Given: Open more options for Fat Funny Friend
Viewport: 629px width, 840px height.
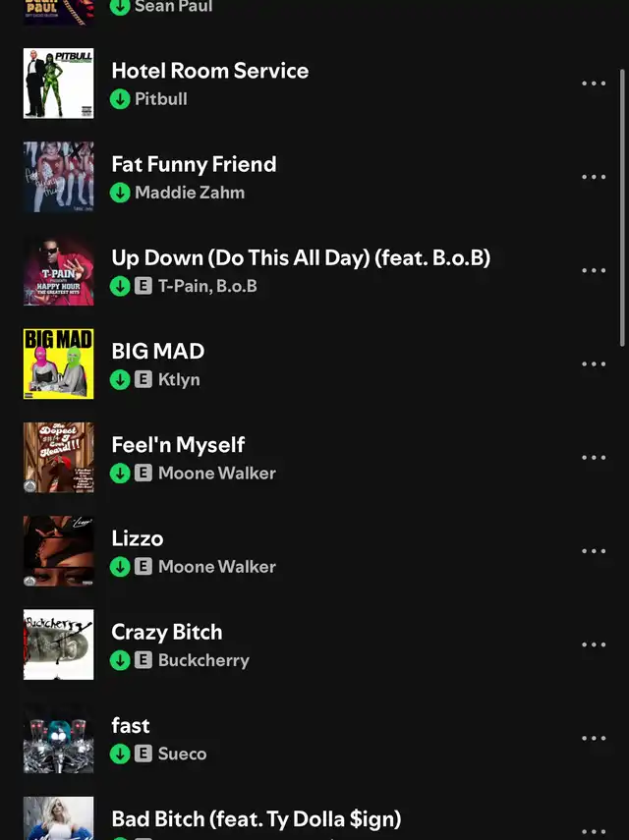Looking at the screenshot, I should 594,177.
